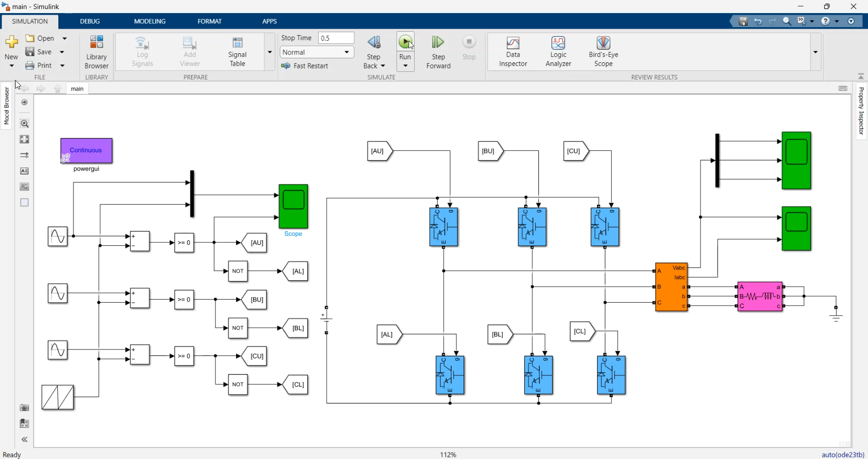Click the screenshot camera palette icon

pos(24,408)
